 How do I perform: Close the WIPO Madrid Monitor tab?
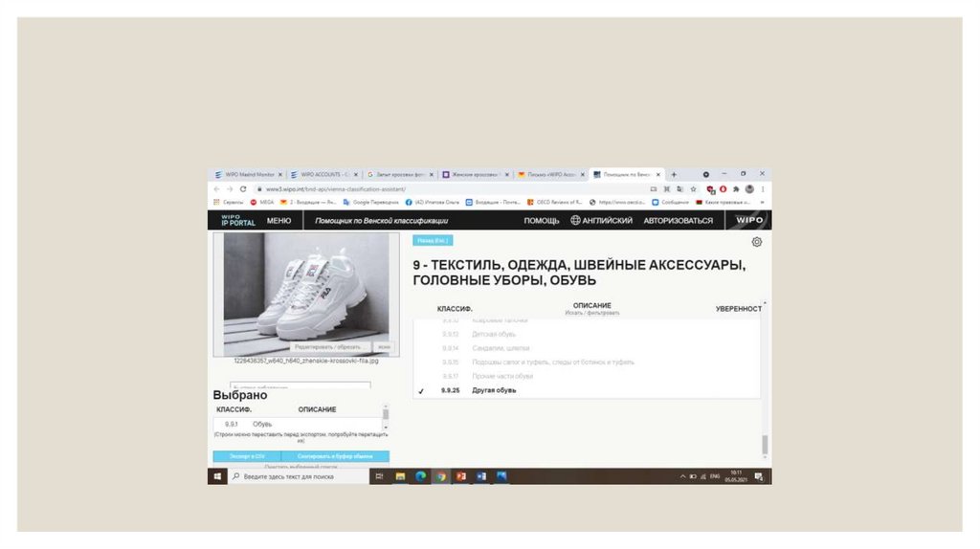pyautogui.click(x=280, y=175)
